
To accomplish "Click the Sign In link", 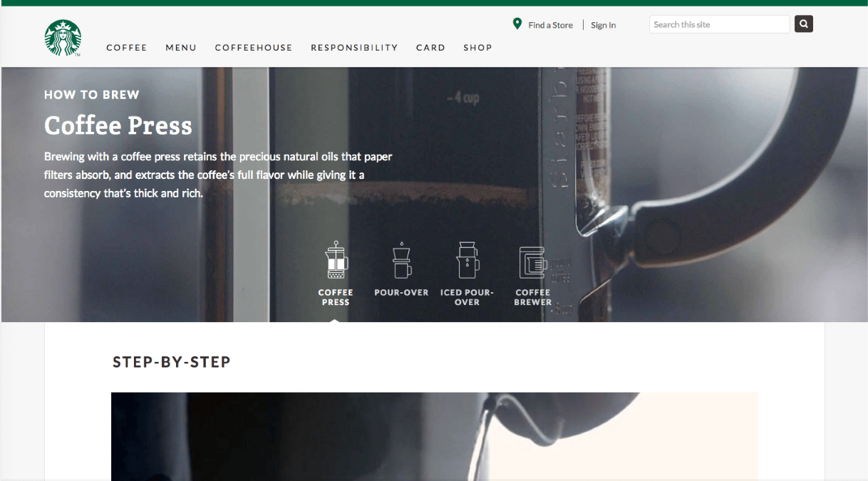I will pos(603,25).
